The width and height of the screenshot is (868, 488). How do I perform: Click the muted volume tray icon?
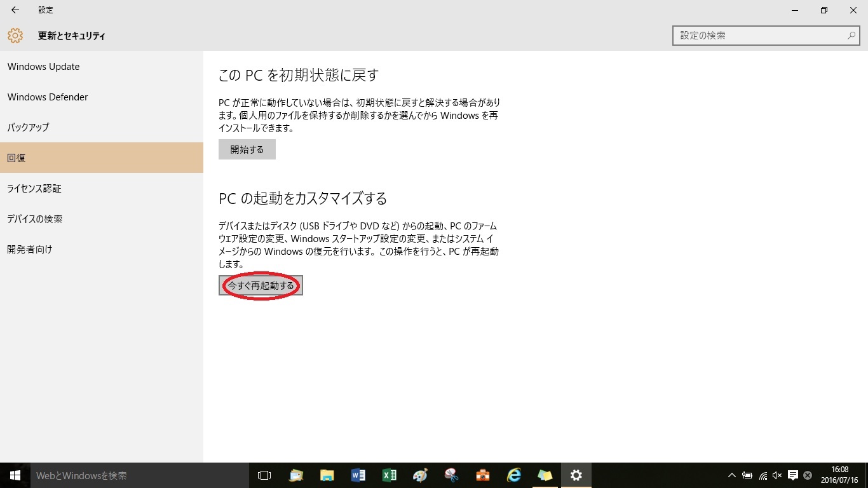777,475
